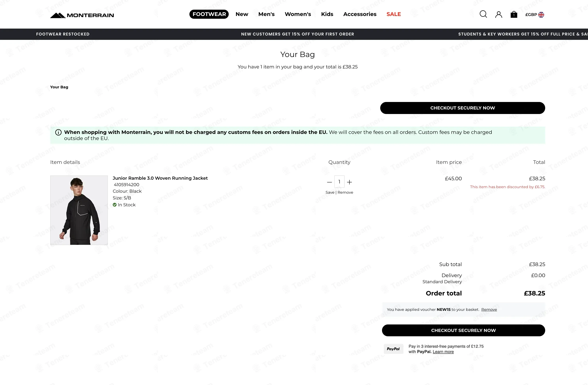Open the New menu item
Screen dimensions: 588x385
point(242,14)
